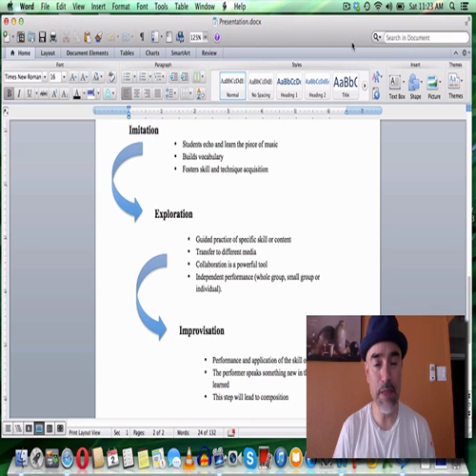Image resolution: width=476 pixels, height=476 pixels.
Task: Apply the Heading 1 style
Action: [288, 86]
